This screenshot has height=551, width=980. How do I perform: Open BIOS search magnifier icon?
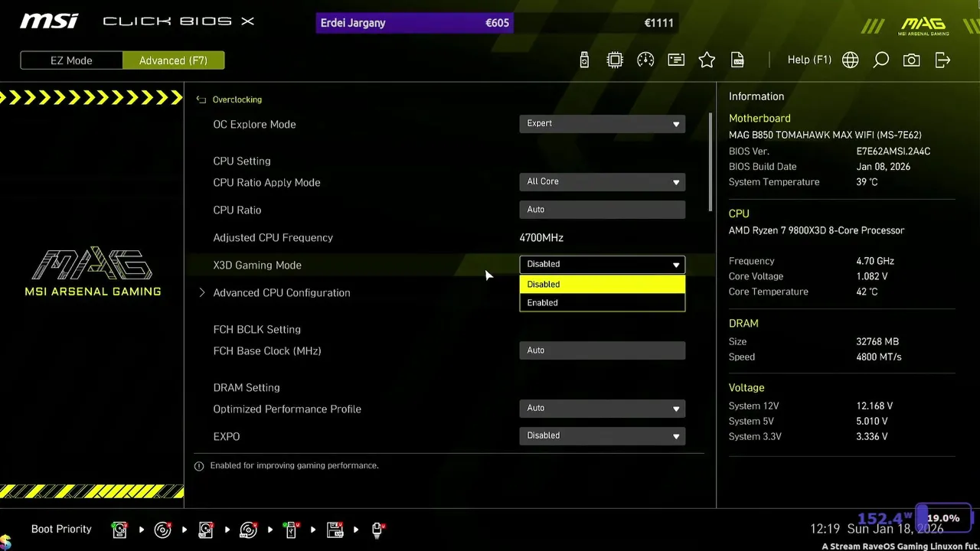pyautogui.click(x=881, y=60)
